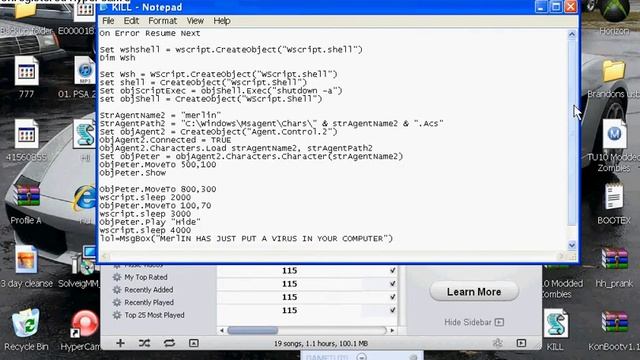Click the iTunes horizontal scrollbar thumb
Screen dimensions: 640x360
pyautogui.click(x=253, y=330)
